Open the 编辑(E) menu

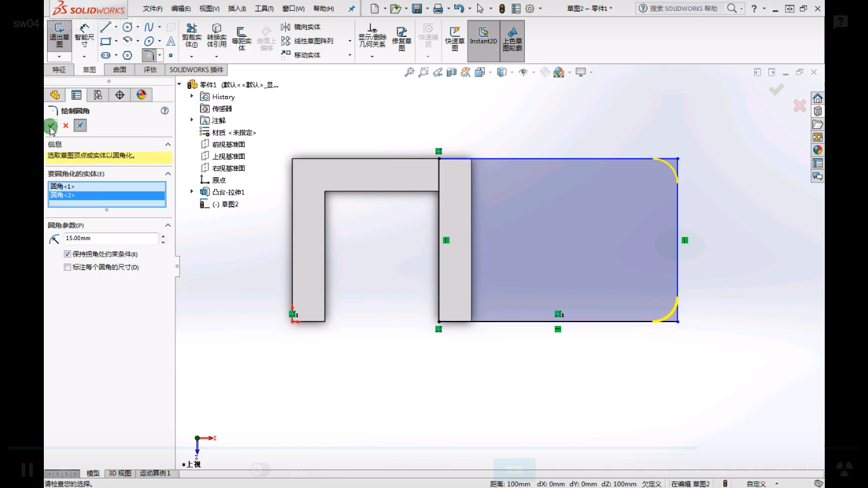click(180, 9)
